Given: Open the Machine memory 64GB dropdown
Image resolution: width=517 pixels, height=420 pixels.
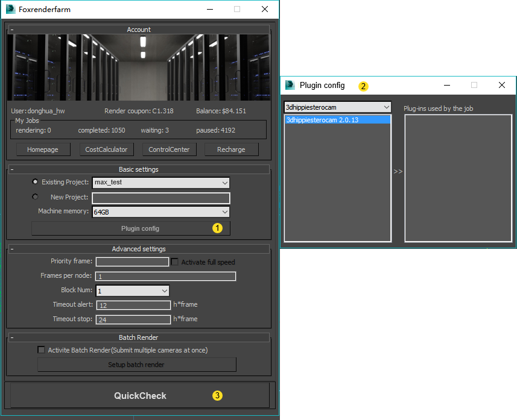Looking at the screenshot, I should pos(161,212).
